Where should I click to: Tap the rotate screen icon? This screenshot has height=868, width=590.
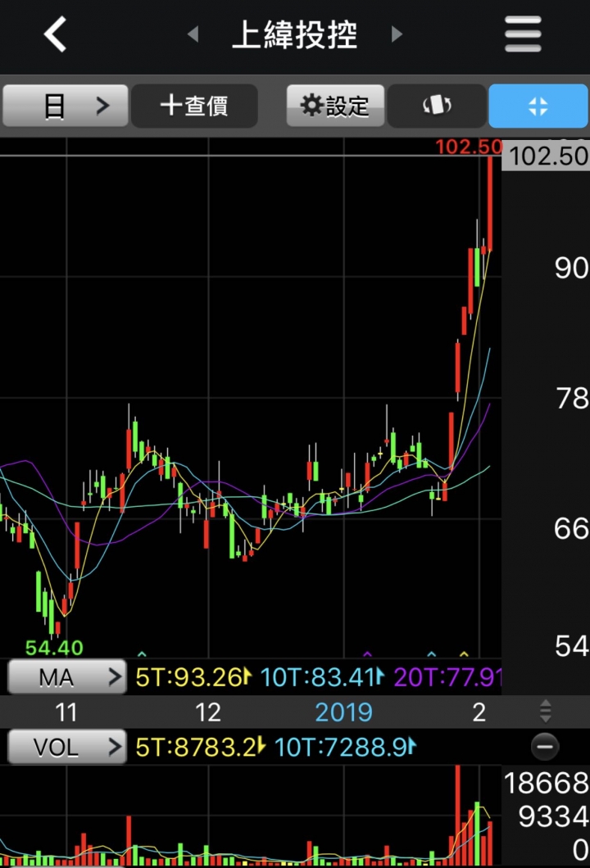coord(437,106)
